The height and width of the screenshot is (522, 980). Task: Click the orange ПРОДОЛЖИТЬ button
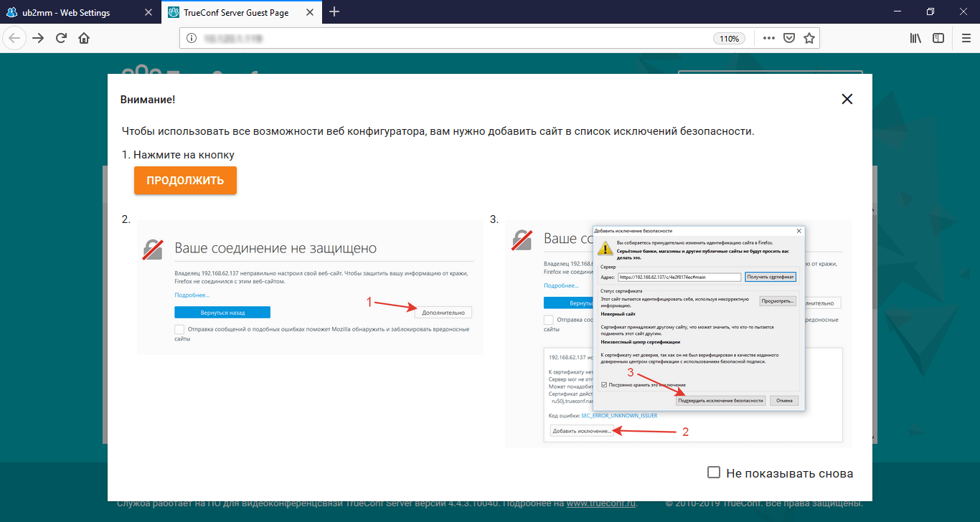[185, 181]
